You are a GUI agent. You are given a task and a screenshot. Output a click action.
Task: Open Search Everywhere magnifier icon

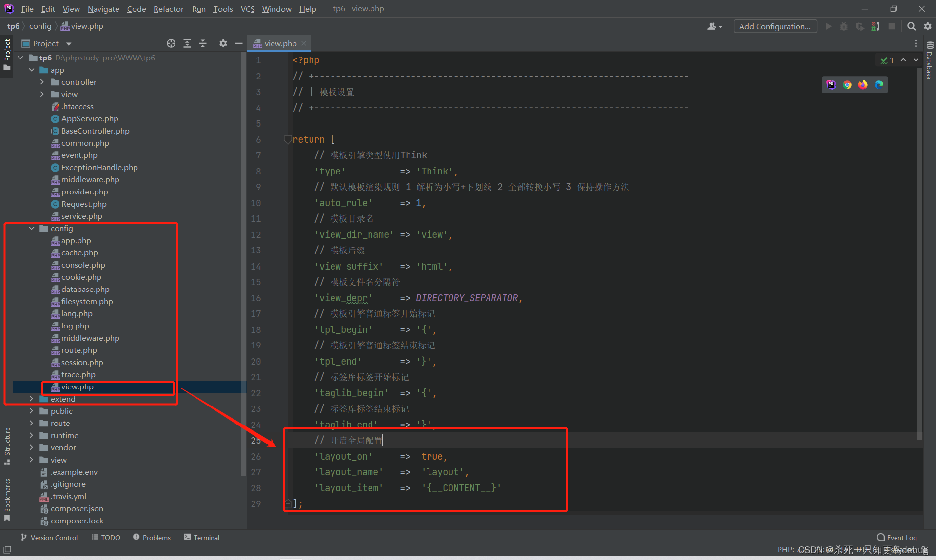(x=911, y=26)
